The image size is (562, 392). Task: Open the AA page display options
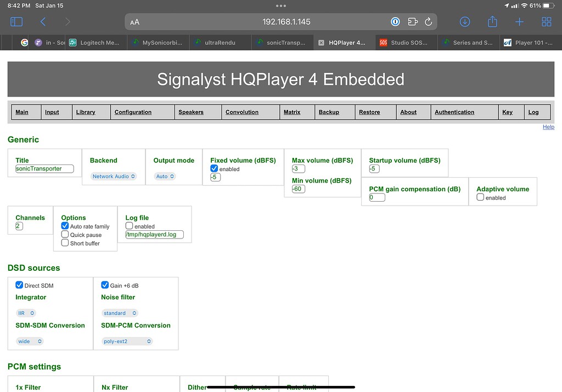pos(135,21)
